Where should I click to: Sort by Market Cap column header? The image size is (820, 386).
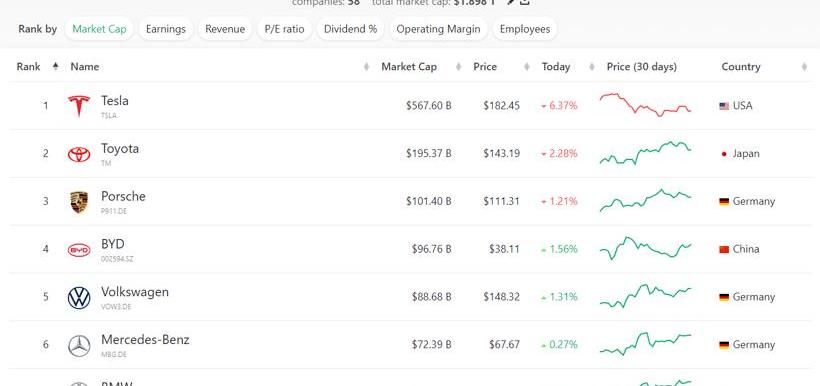click(x=409, y=67)
